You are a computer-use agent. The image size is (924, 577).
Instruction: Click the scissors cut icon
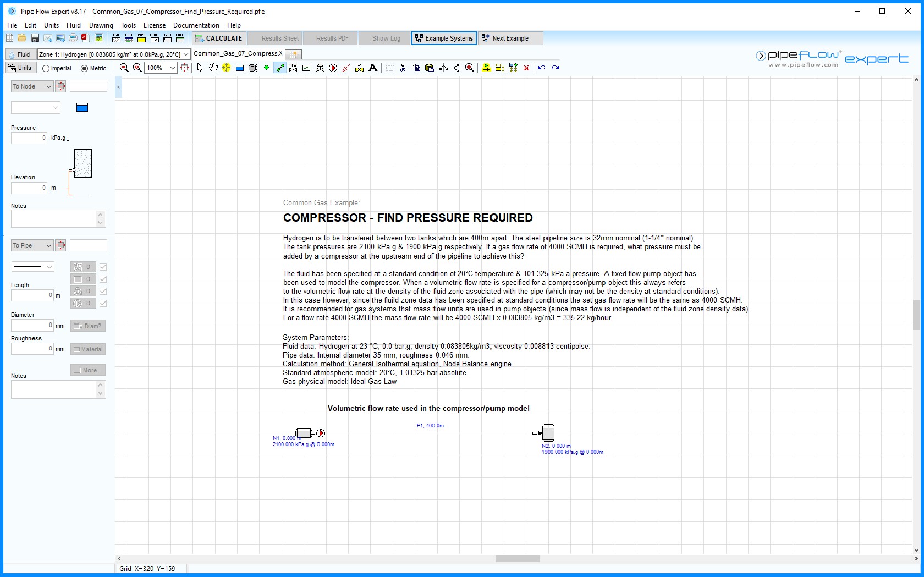pos(403,68)
